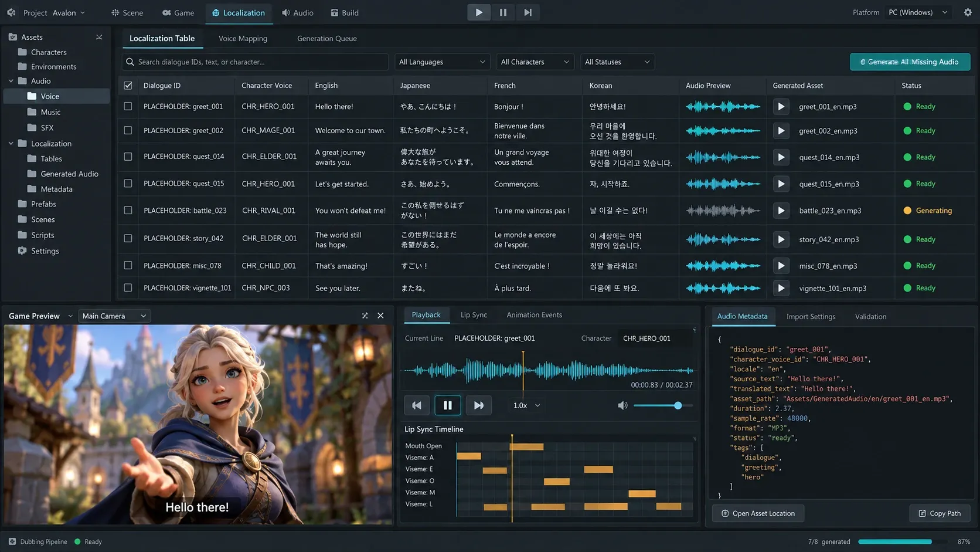Click Generate All Missing Audio button
Viewport: 980px width, 552px height.
(x=910, y=62)
